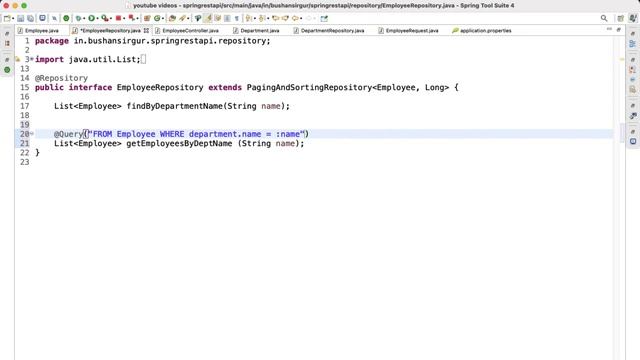Expand the folded imports on line 3
Screen dimensions: 640x360
click(32, 59)
